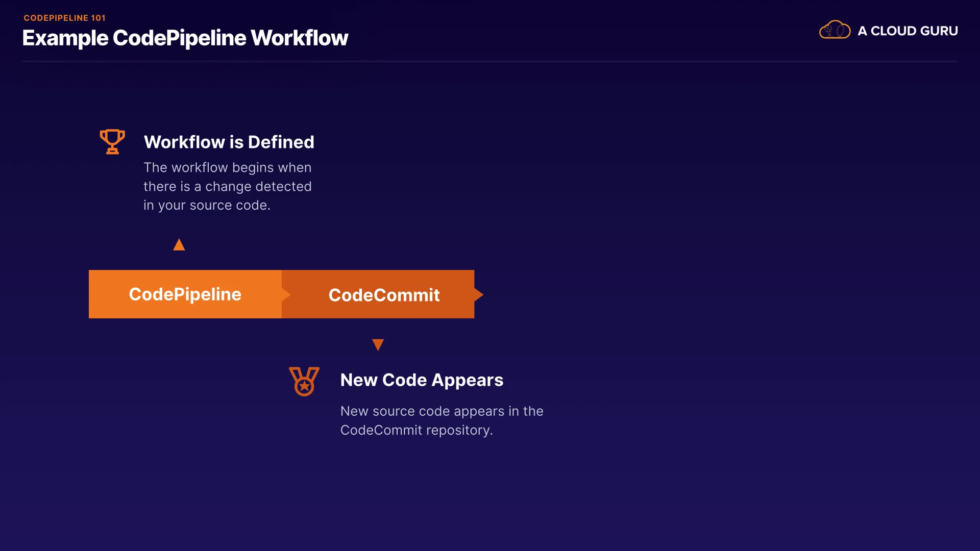
Task: Click the word CodePipeline inside orange block
Action: pos(185,294)
